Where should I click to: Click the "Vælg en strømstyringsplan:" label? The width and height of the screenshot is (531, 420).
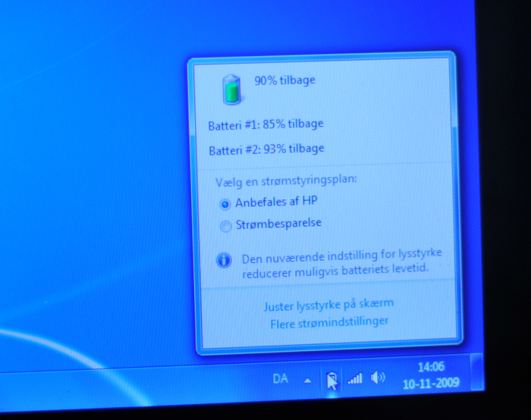pyautogui.click(x=287, y=181)
